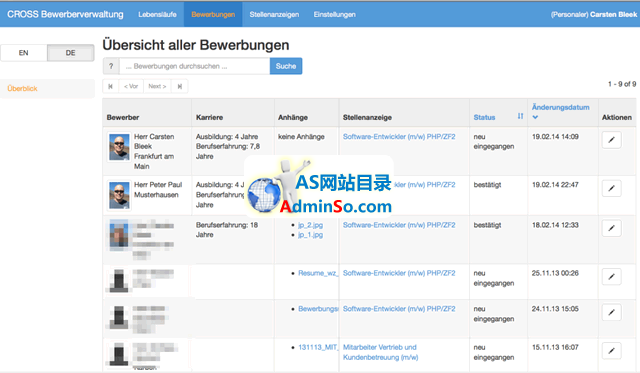Edit the application dated 25.11.13 00:26

611,276
